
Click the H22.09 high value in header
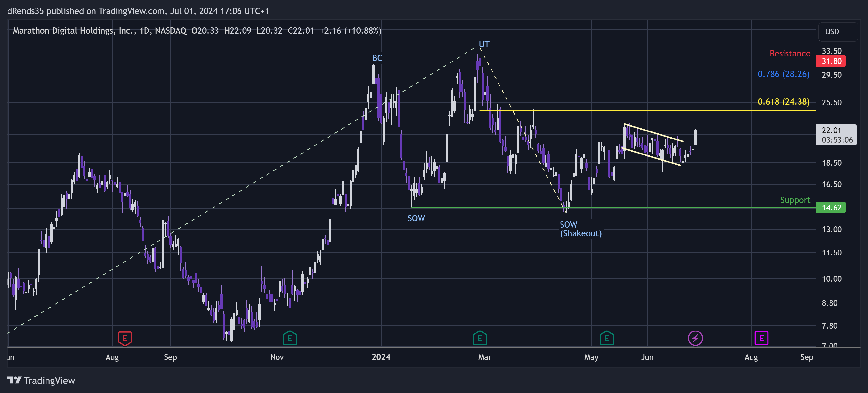pyautogui.click(x=238, y=31)
